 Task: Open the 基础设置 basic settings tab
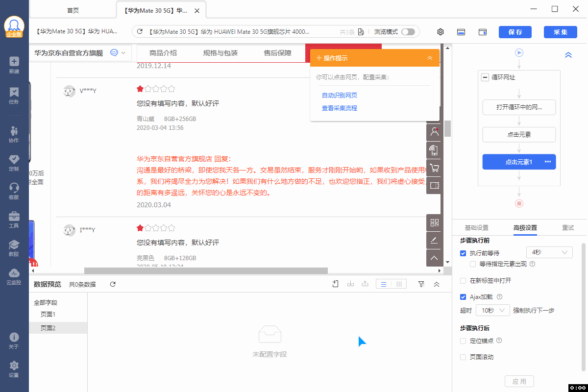477,228
